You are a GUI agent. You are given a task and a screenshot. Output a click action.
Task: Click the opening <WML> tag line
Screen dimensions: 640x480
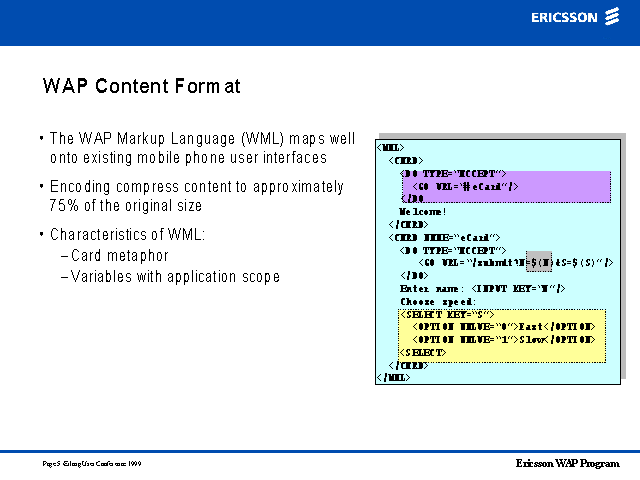point(391,147)
